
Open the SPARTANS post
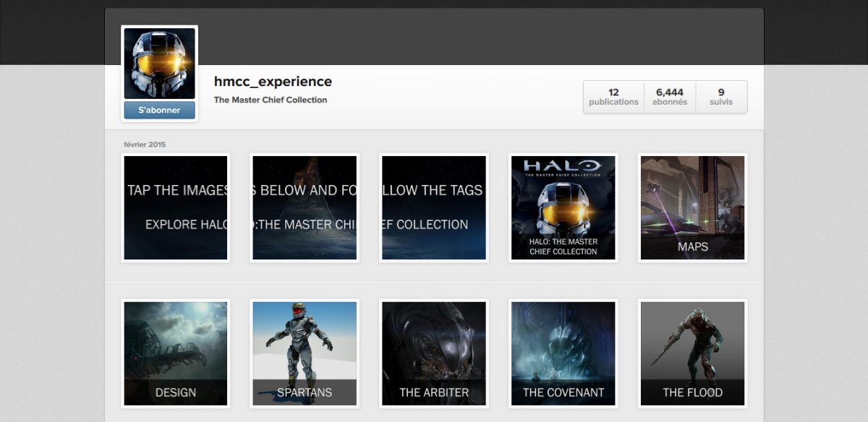[x=305, y=353]
